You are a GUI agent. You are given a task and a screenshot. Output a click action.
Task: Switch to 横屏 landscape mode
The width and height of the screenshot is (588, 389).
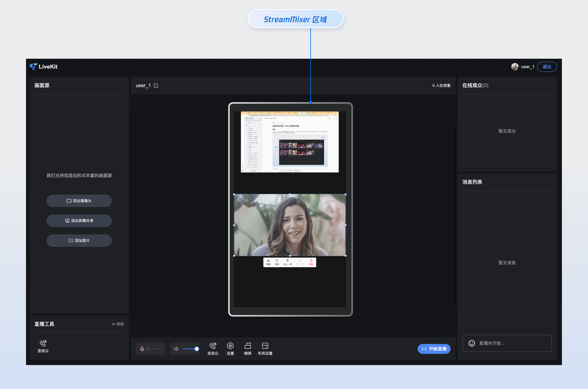point(248,348)
